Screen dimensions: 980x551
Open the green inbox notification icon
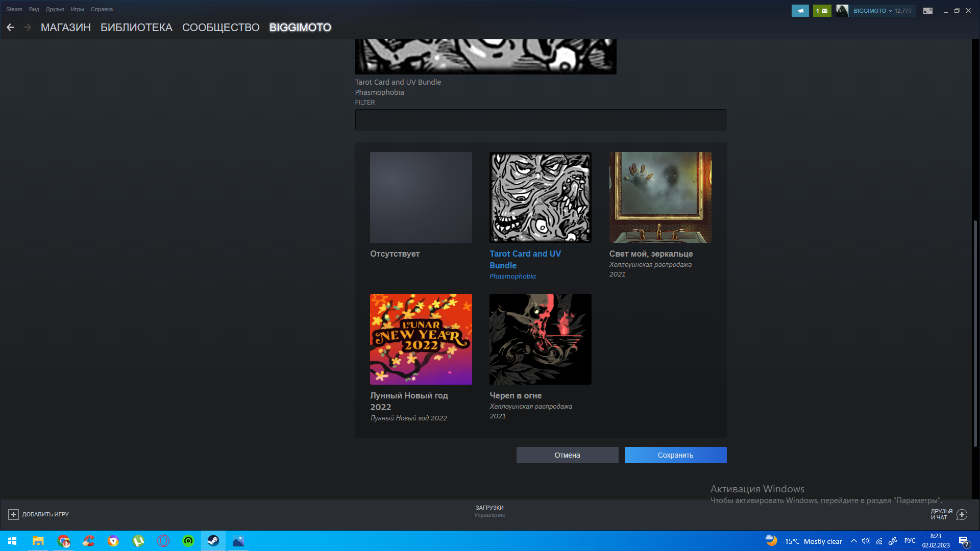coord(822,11)
